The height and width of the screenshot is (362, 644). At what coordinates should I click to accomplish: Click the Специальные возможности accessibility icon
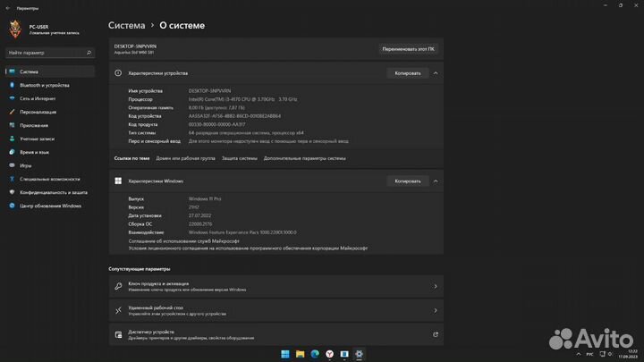(x=12, y=179)
